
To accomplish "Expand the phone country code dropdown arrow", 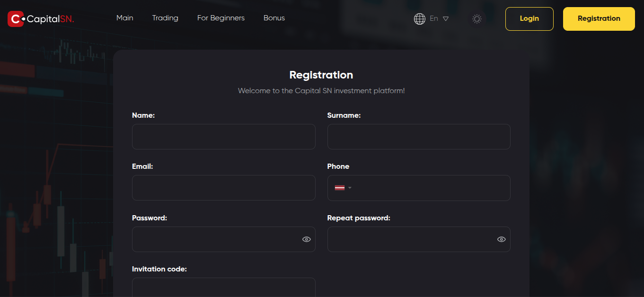I will click(350, 188).
